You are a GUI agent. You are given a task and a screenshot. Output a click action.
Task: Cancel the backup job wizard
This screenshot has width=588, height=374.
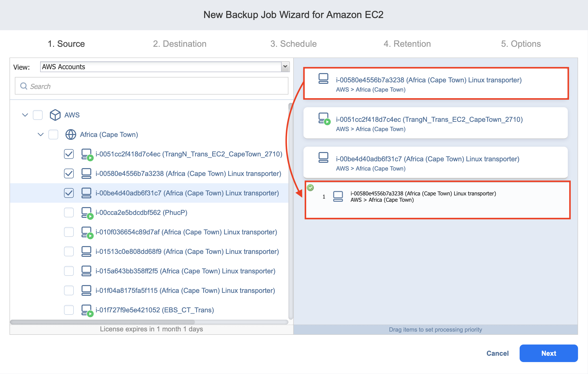coord(497,353)
